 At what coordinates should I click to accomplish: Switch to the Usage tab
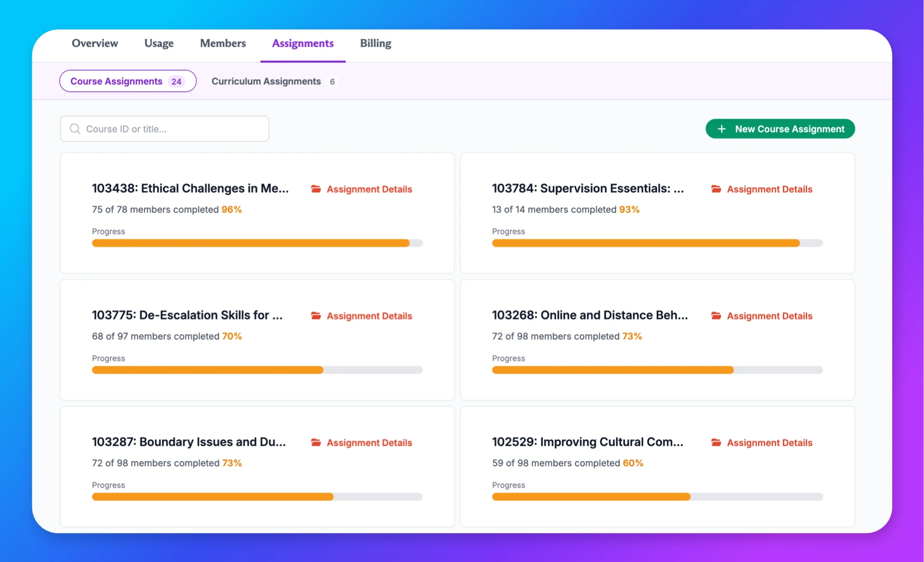pos(159,43)
